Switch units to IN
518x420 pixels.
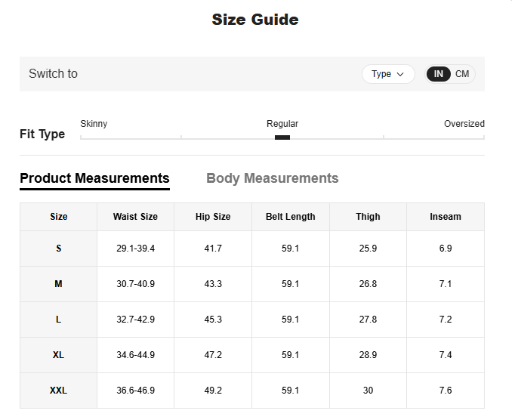click(x=439, y=74)
